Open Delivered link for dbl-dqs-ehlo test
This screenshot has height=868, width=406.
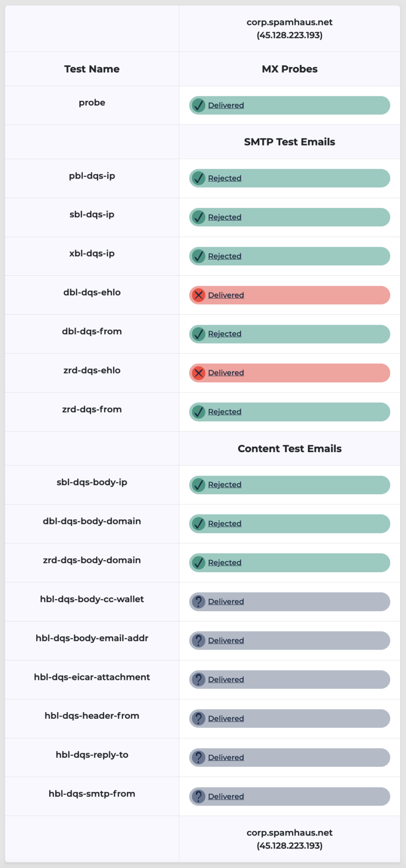(226, 295)
